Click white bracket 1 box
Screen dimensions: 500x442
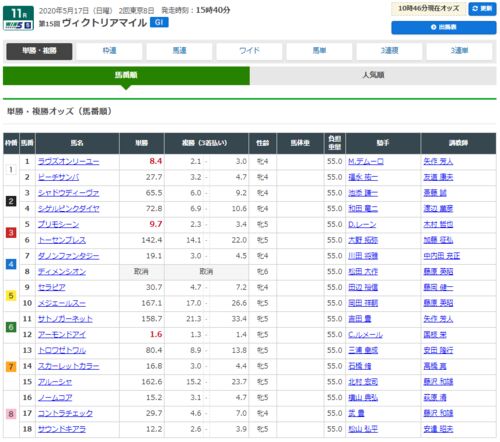[11, 169]
